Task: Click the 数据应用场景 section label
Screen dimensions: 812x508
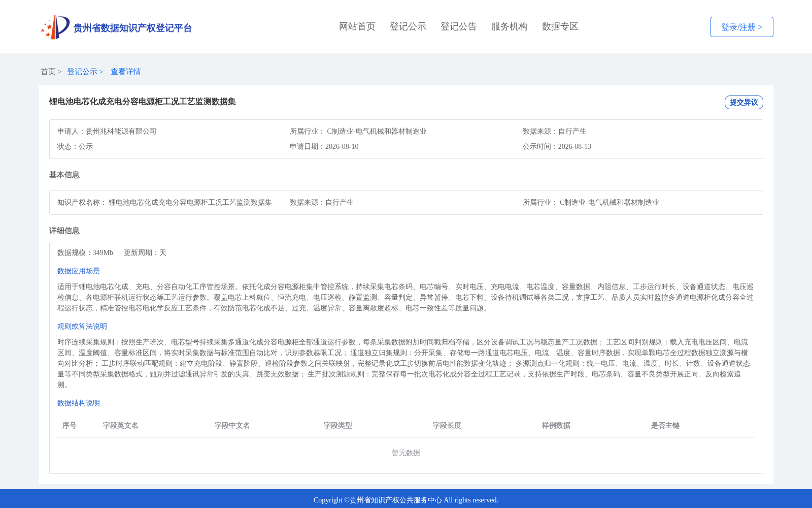Action: [x=79, y=271]
